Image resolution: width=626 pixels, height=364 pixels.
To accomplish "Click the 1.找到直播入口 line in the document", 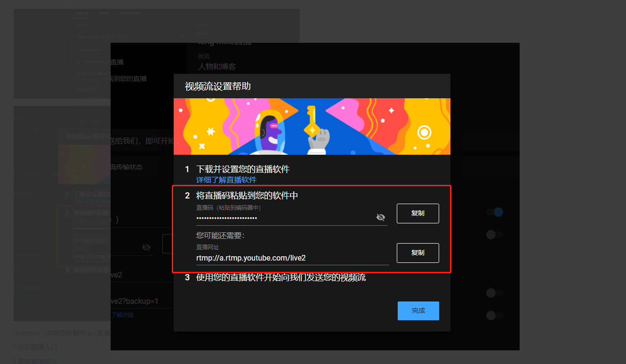I will 35,347.
